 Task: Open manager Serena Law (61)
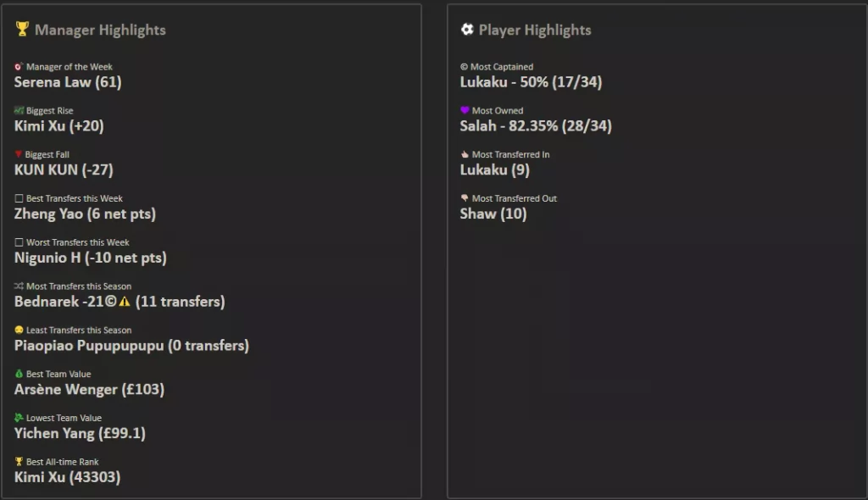[x=68, y=82]
